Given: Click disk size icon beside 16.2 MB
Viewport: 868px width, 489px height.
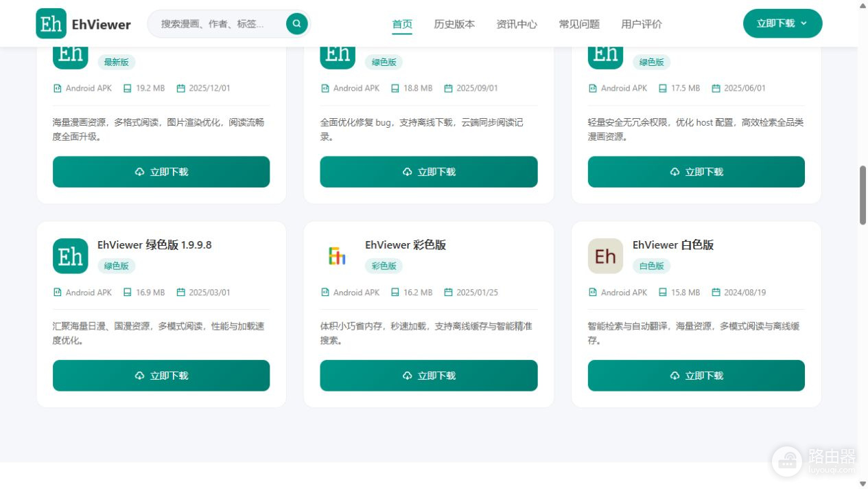Looking at the screenshot, I should point(395,292).
